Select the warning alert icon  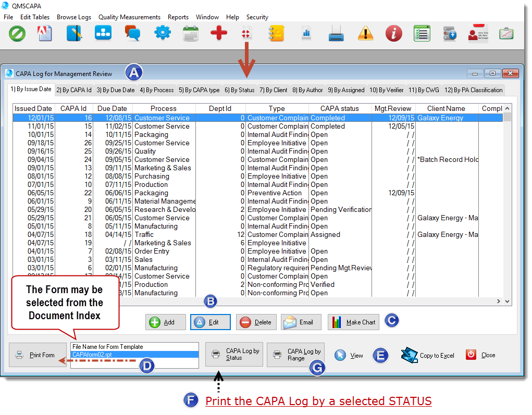(x=364, y=33)
